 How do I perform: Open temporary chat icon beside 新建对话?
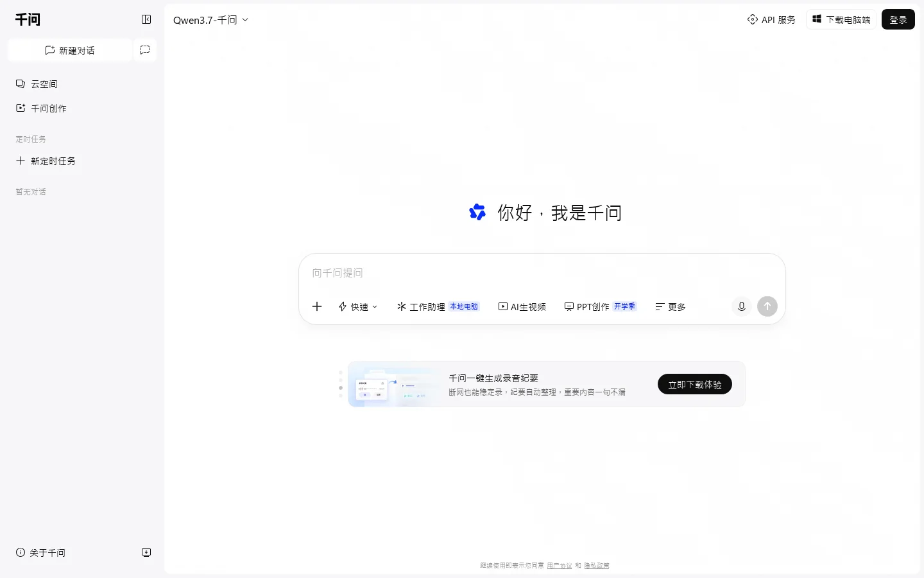[x=145, y=50]
